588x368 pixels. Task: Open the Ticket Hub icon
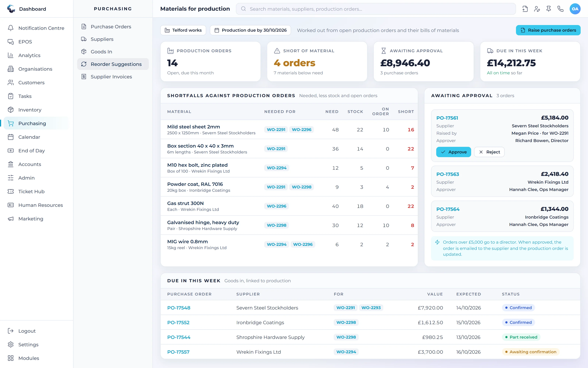click(11, 192)
